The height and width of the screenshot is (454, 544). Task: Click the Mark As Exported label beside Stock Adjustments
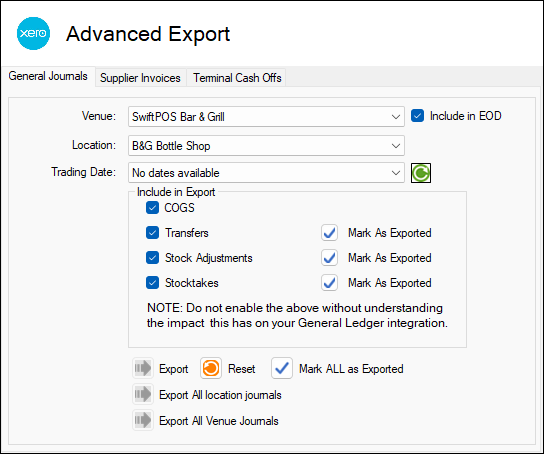(x=390, y=258)
